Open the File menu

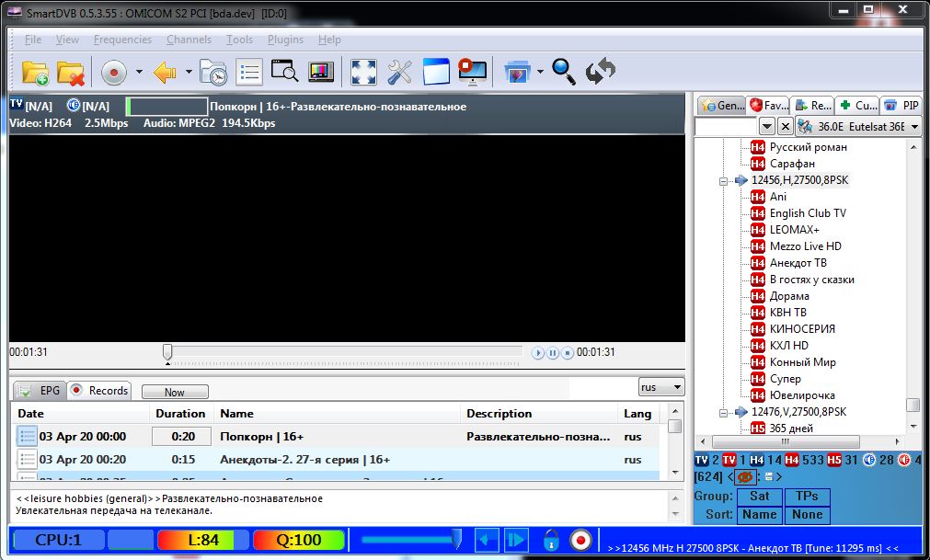[x=33, y=40]
